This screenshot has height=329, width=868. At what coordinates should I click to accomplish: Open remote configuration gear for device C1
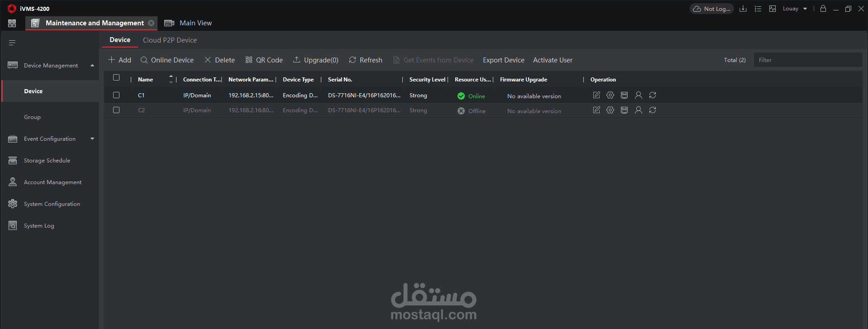click(610, 95)
